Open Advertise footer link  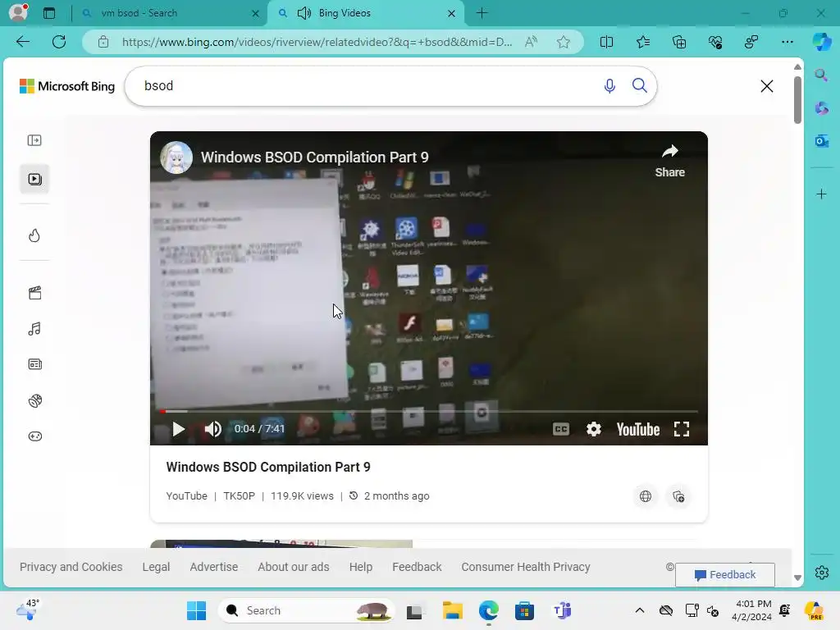coord(214,567)
